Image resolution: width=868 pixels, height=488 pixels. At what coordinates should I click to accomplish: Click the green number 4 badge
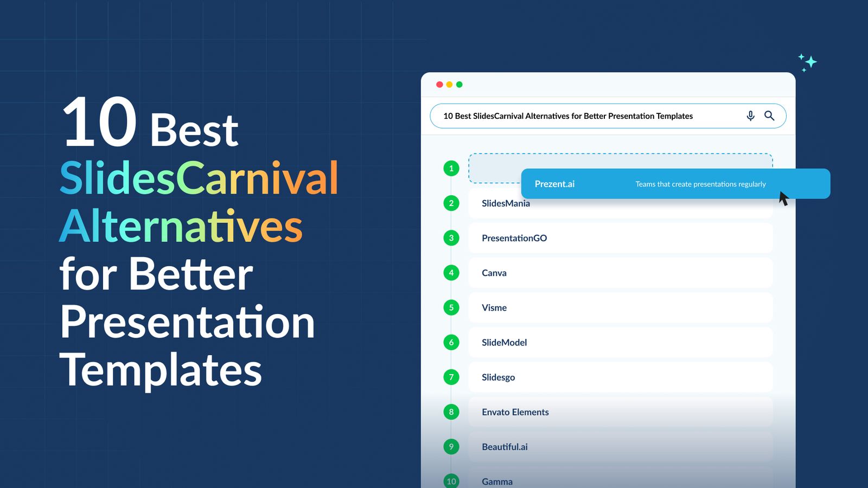[451, 273]
